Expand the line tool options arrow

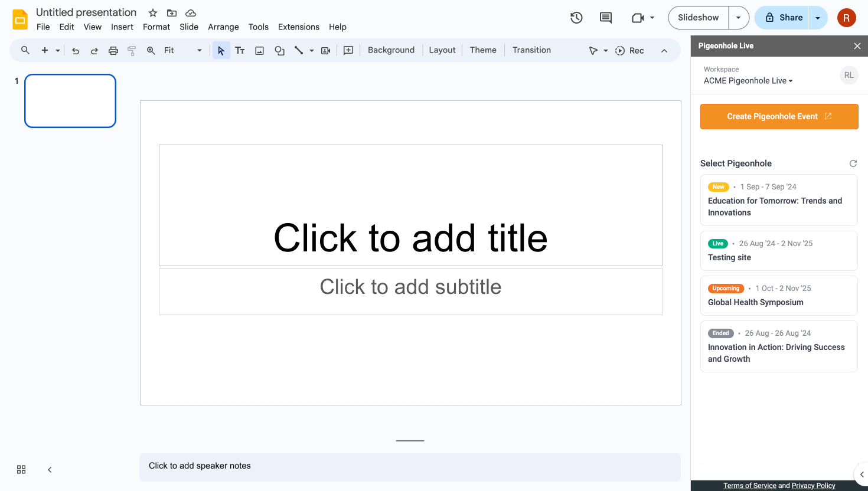point(312,51)
